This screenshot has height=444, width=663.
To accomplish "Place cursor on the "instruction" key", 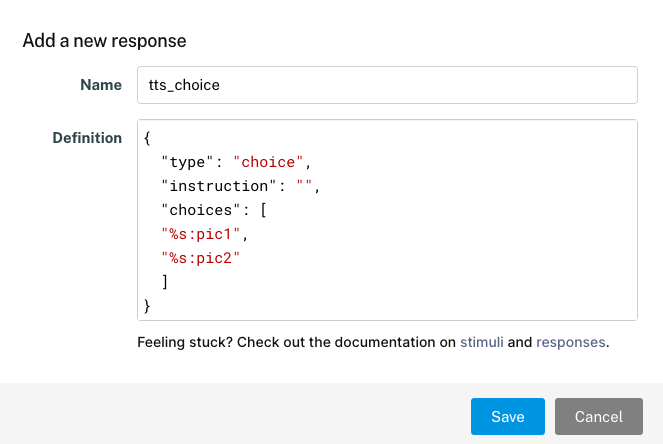I will coord(219,186).
